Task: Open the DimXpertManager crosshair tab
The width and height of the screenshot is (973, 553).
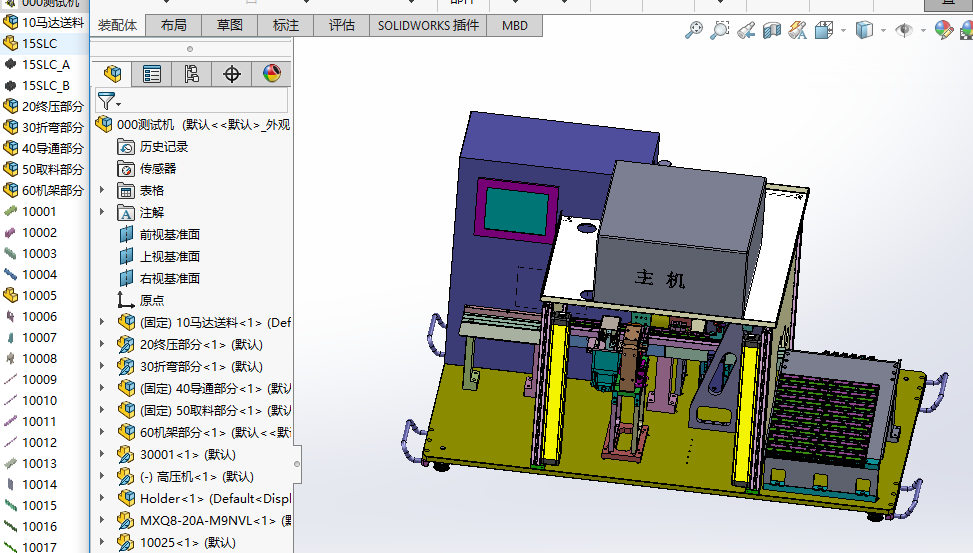Action: click(232, 73)
